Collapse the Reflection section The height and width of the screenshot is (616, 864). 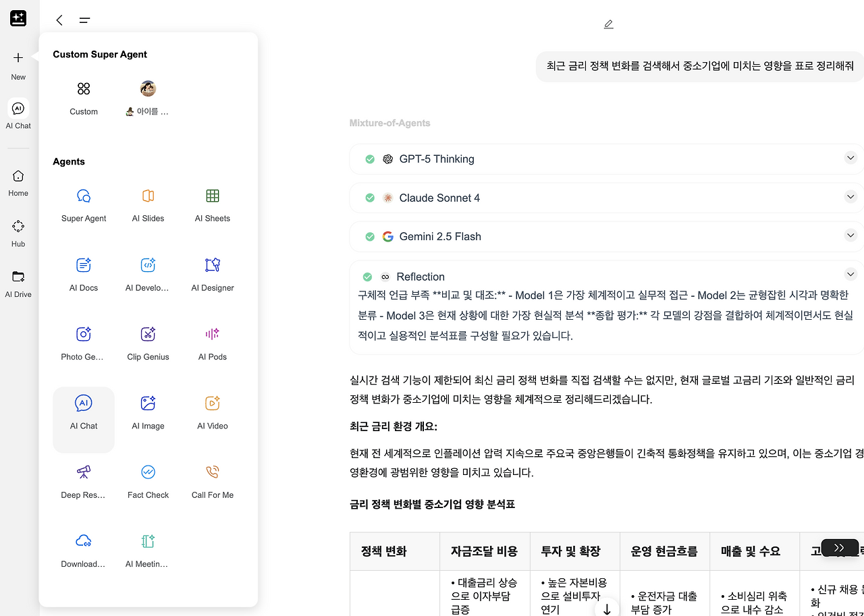850,275
